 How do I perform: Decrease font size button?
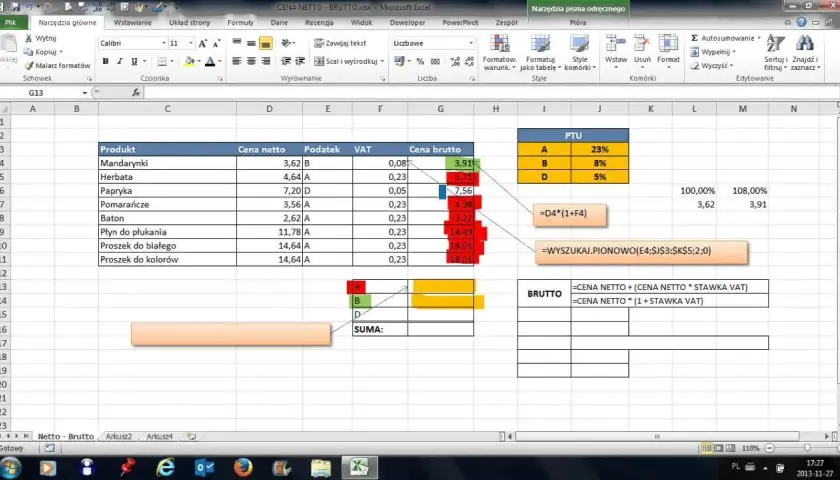click(216, 43)
